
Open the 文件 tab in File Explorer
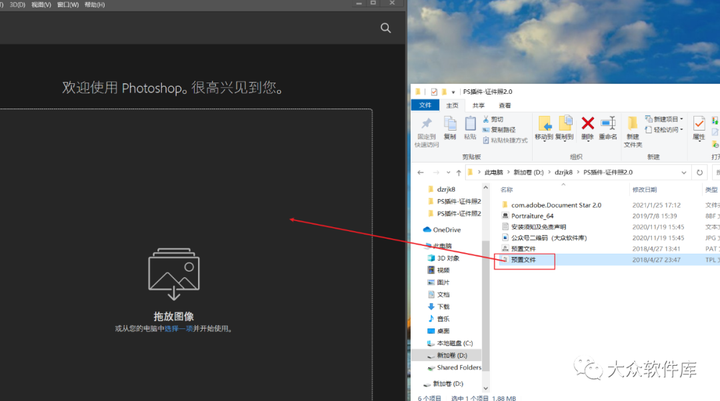click(425, 105)
